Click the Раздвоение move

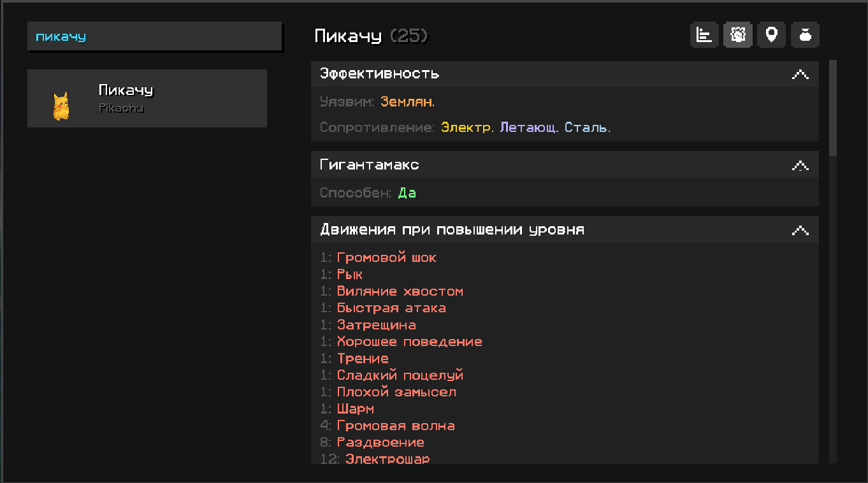click(x=380, y=442)
